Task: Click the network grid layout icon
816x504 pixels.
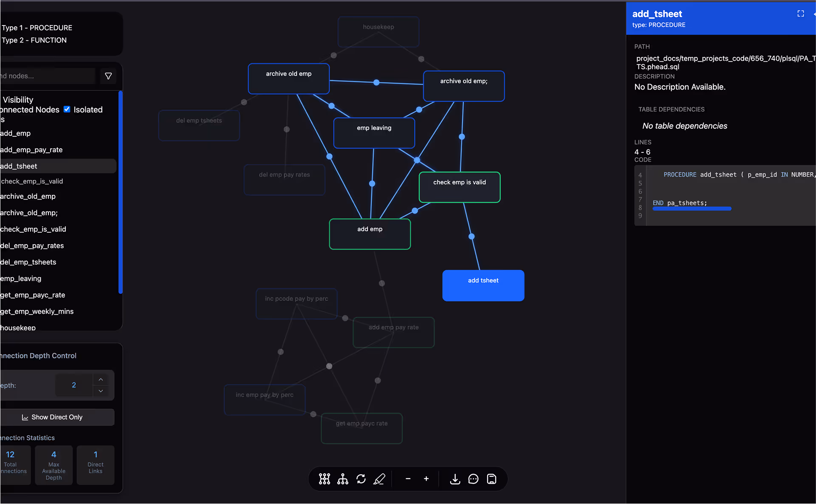Action: click(x=325, y=479)
